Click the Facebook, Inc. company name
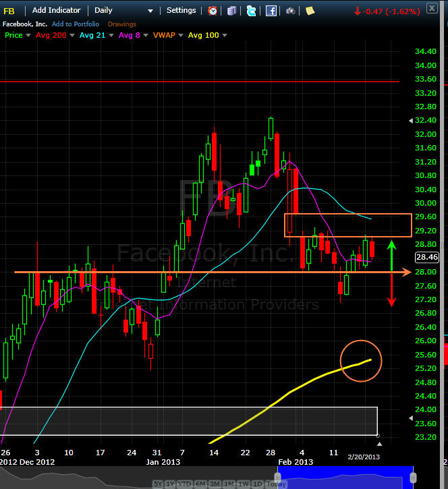This screenshot has height=489, width=448. [25, 24]
